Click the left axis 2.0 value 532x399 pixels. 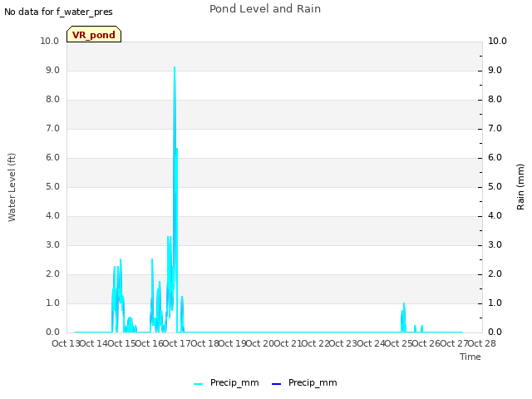(52, 273)
